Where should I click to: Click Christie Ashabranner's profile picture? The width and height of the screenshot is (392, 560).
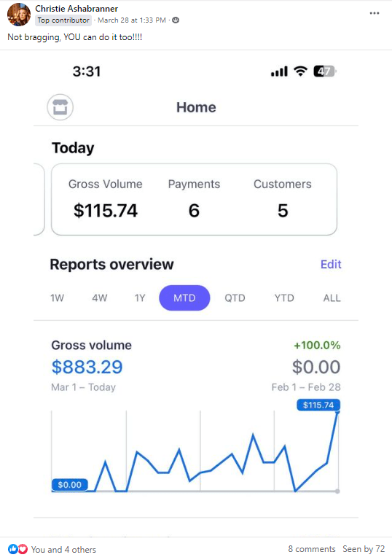click(x=19, y=15)
